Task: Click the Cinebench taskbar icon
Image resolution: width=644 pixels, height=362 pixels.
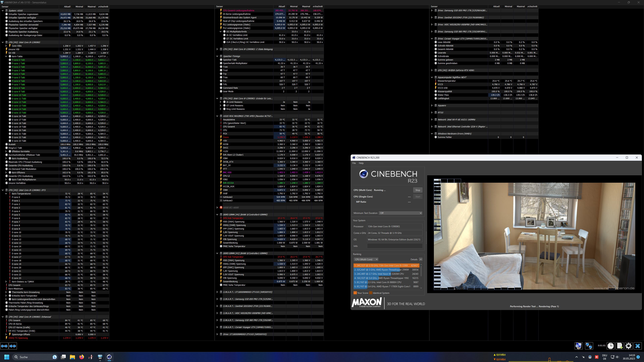Action: coord(109,357)
